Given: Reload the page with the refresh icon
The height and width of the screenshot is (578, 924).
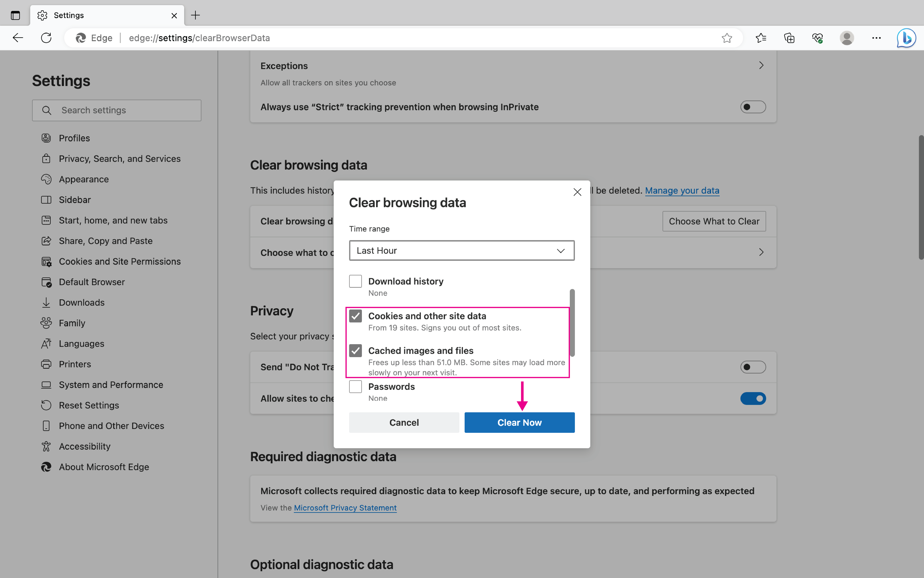Looking at the screenshot, I should click(46, 38).
